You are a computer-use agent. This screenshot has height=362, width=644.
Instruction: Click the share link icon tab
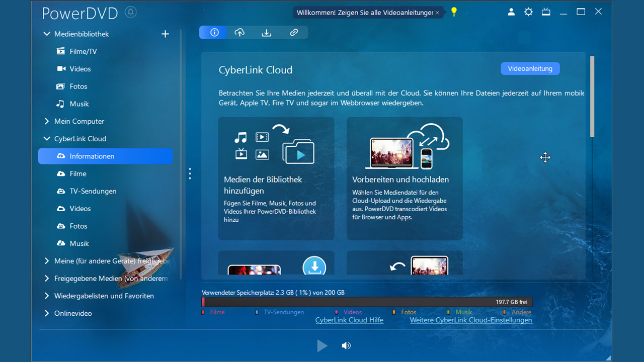tap(294, 33)
